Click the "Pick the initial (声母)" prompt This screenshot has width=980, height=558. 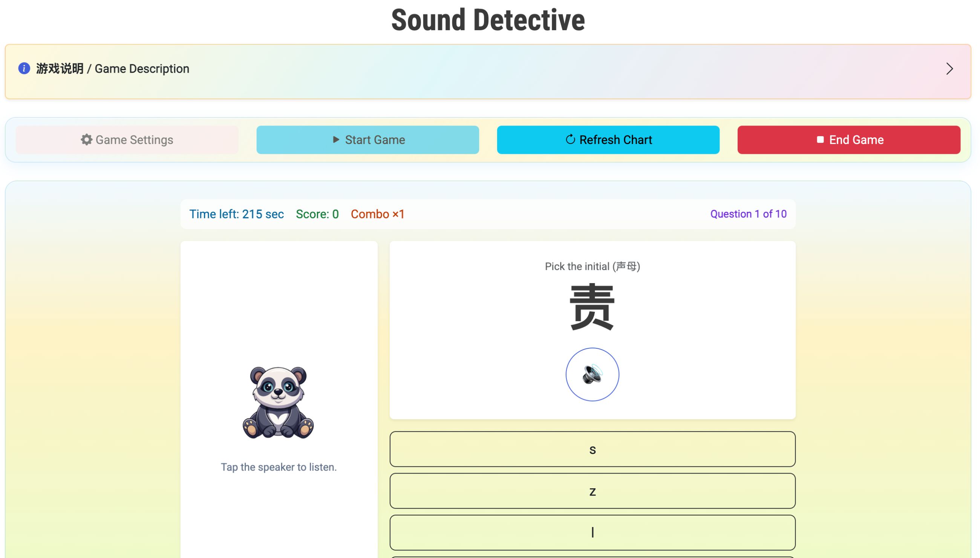click(x=592, y=266)
